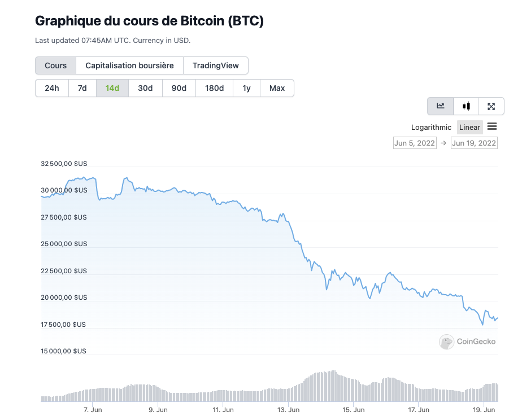Edit the Jun 5, 2022 start date
The width and height of the screenshot is (509, 420).
[x=415, y=143]
